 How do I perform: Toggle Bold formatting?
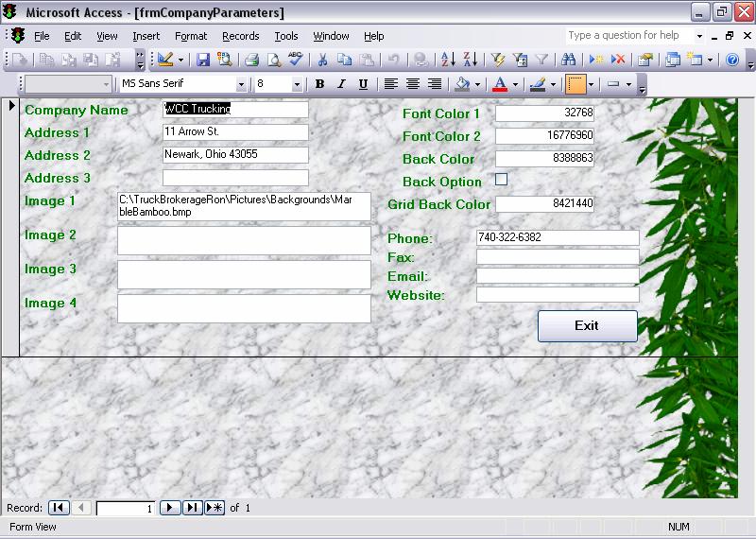[x=319, y=84]
